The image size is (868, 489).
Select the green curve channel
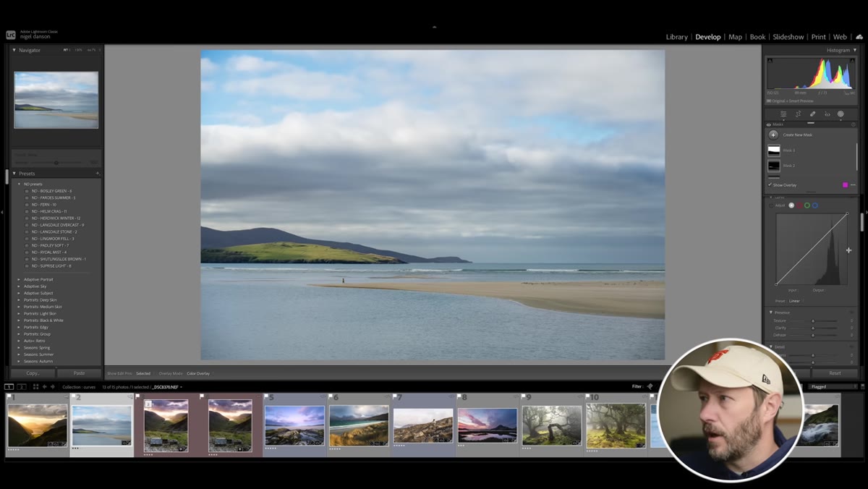coord(807,205)
